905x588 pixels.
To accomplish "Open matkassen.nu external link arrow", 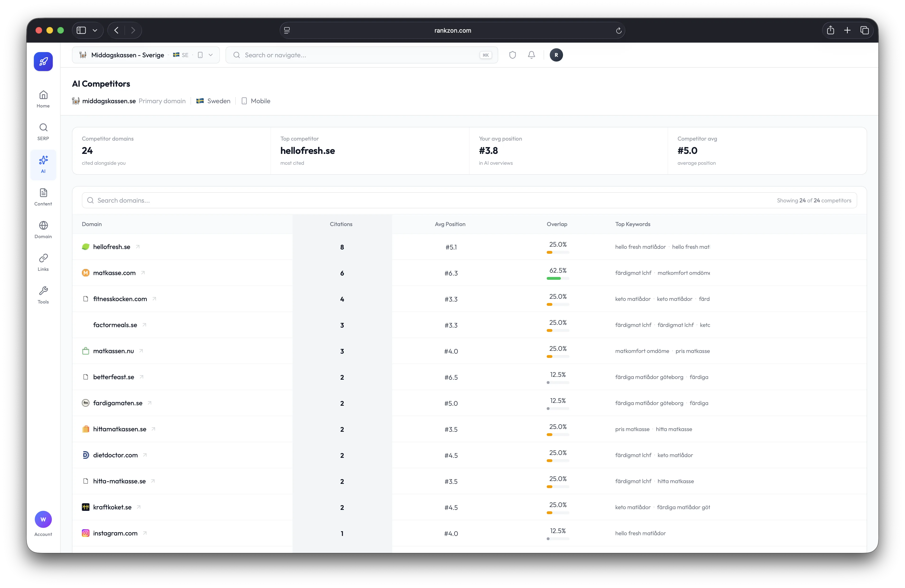I will pyautogui.click(x=141, y=351).
